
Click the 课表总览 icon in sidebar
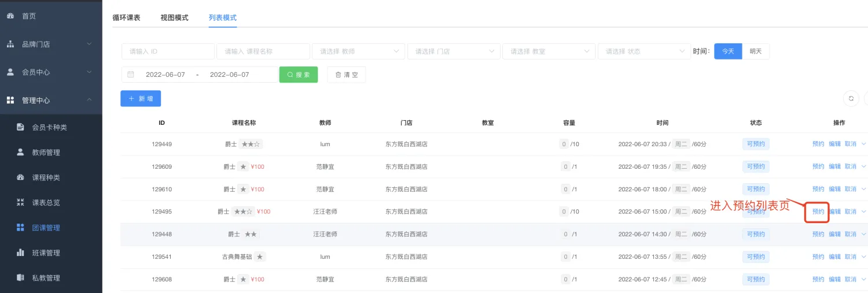click(21, 202)
